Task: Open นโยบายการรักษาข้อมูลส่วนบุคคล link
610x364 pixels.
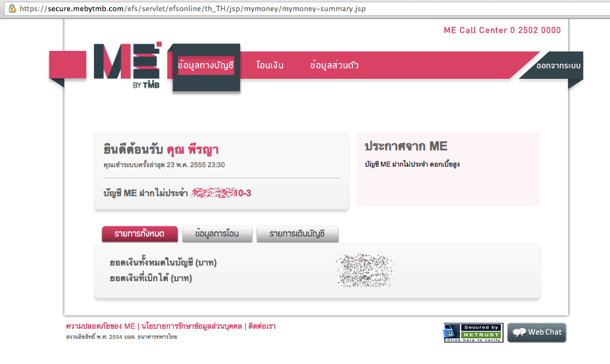Action: pyautogui.click(x=191, y=327)
